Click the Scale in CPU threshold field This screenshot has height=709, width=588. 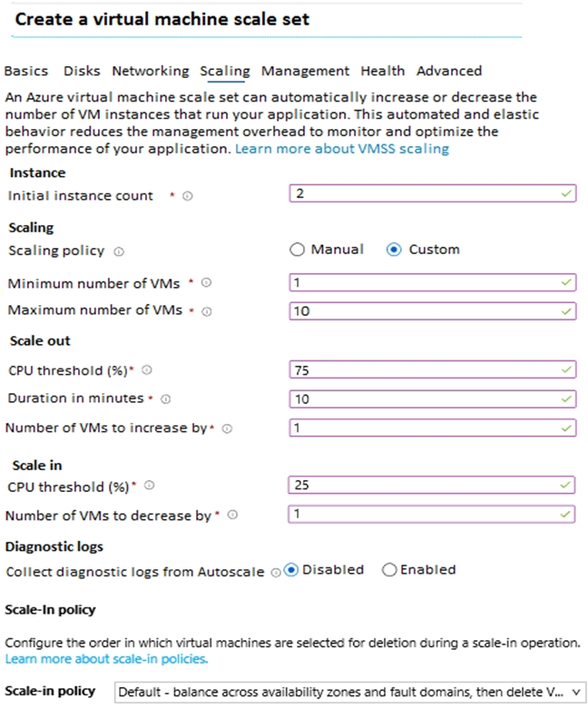432,485
